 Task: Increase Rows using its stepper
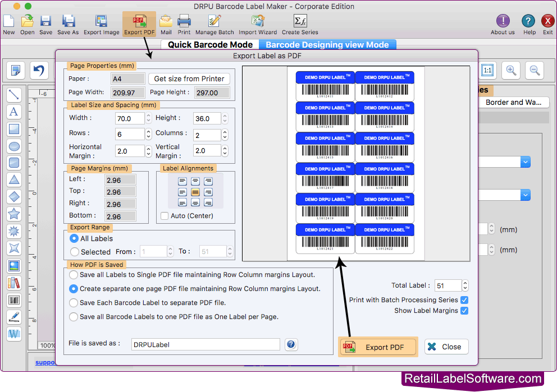(x=148, y=132)
